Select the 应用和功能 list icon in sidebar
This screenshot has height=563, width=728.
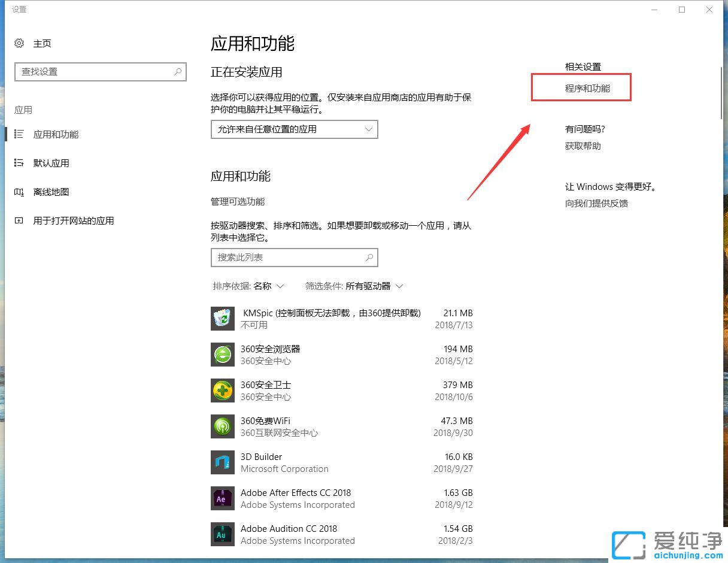(x=19, y=134)
